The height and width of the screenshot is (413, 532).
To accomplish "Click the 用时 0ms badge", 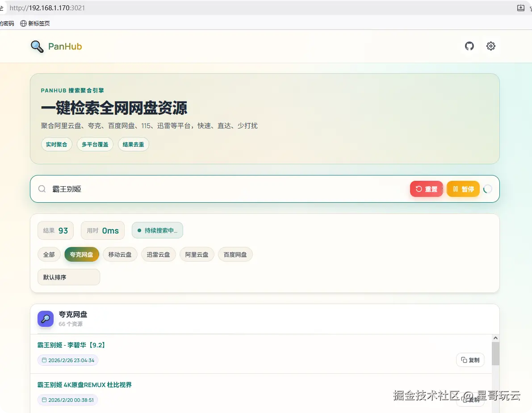I will (x=102, y=230).
